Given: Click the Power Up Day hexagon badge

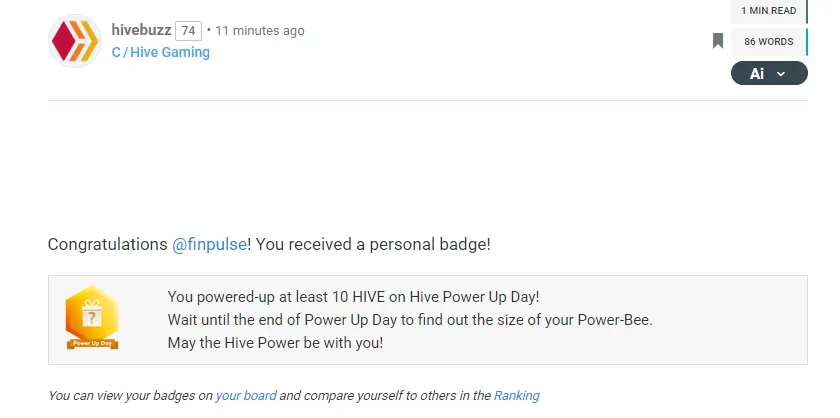Looking at the screenshot, I should pos(92,318).
